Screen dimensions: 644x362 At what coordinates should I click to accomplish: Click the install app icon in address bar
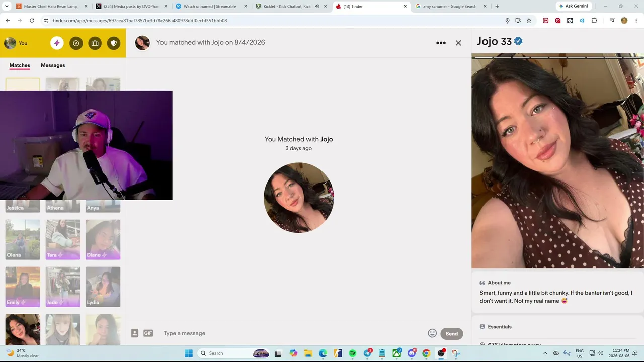click(518, 21)
